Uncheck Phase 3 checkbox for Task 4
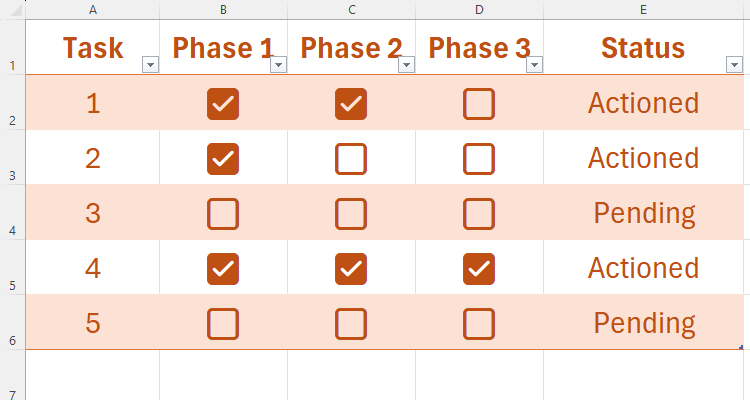The image size is (750, 400). pyautogui.click(x=479, y=268)
